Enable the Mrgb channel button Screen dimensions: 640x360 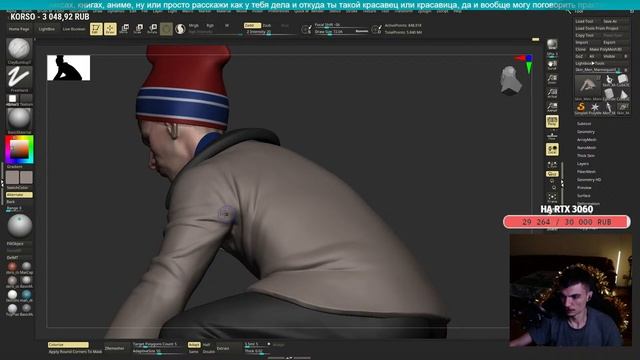coord(193,25)
